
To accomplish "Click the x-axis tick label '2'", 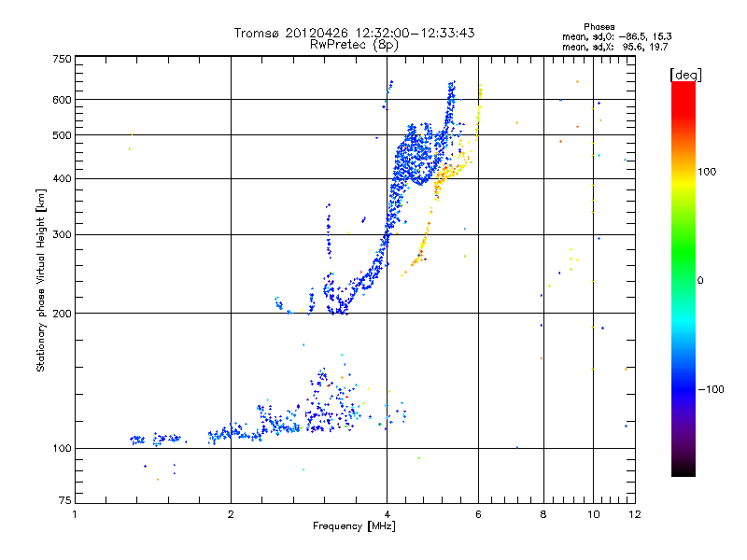I will [x=231, y=515].
